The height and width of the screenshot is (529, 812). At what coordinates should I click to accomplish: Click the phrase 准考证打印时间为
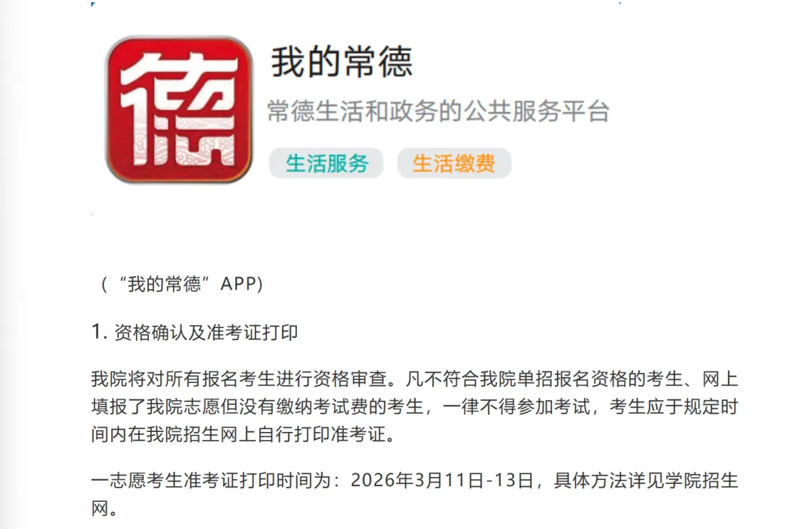coord(257,480)
